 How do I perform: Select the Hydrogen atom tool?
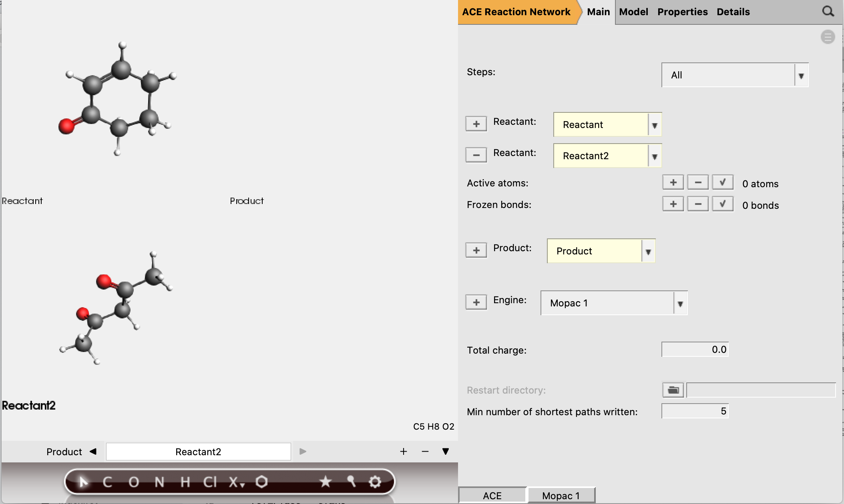[x=184, y=482]
